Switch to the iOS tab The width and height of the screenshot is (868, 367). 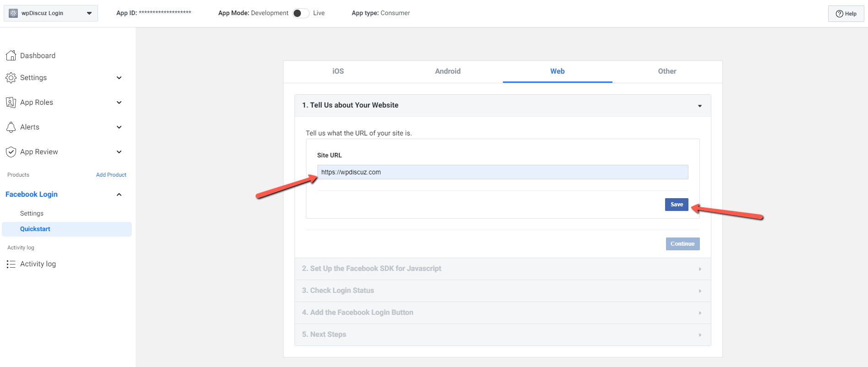(338, 71)
